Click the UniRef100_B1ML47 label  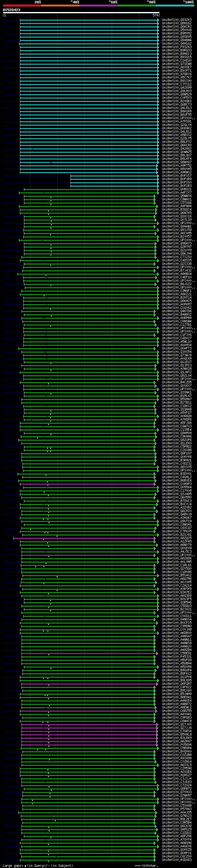click(x=177, y=396)
